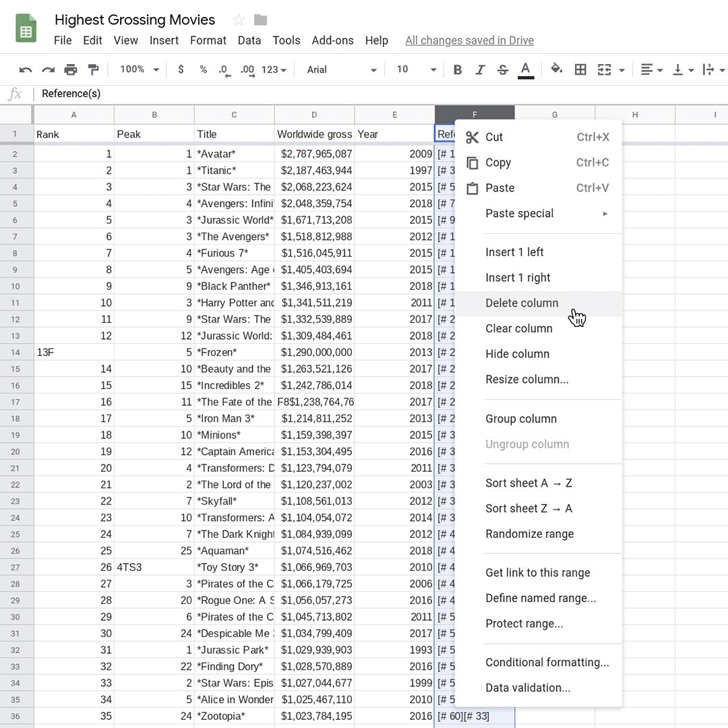Open the Help menu
Image resolution: width=728 pixels, height=728 pixels.
(376, 40)
